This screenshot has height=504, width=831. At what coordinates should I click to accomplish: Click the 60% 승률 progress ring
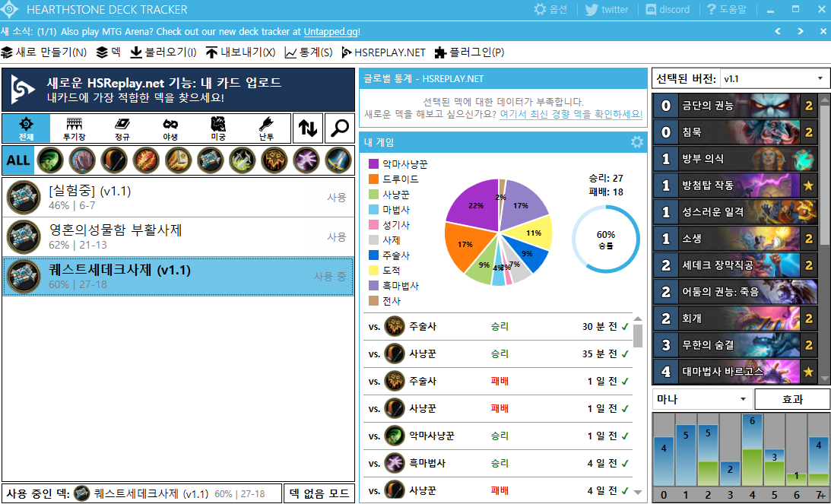point(606,239)
